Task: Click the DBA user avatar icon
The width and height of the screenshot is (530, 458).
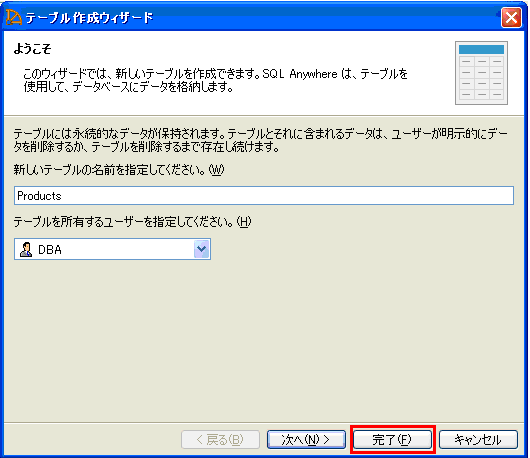Action: point(26,250)
